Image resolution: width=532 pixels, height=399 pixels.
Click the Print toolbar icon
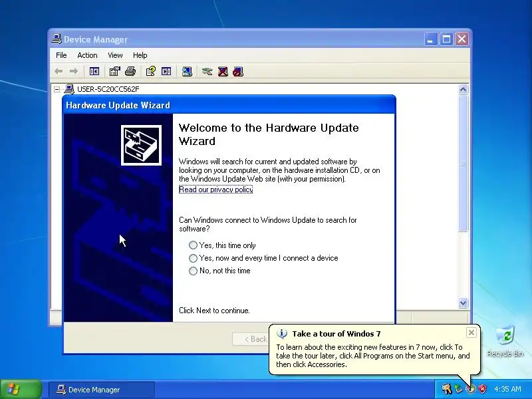[130, 72]
